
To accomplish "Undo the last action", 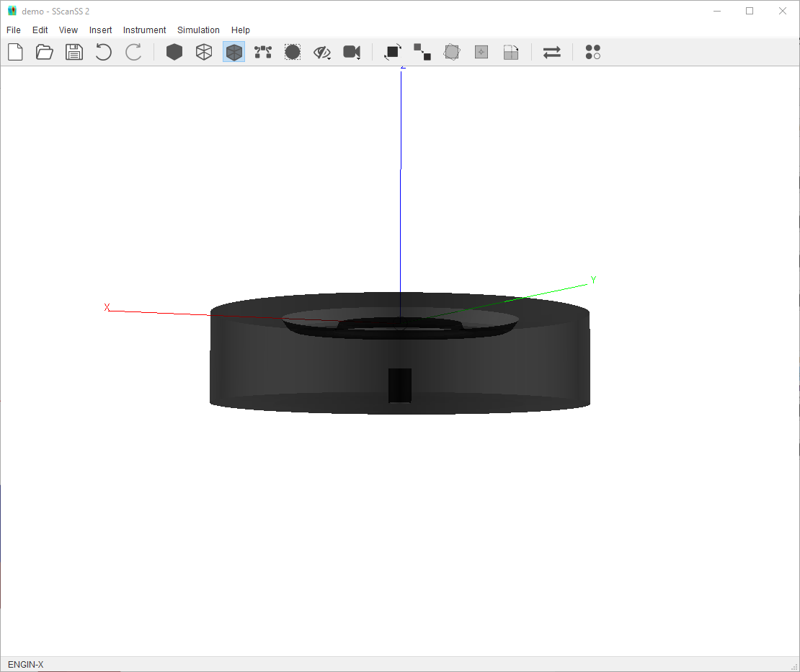I will click(104, 52).
